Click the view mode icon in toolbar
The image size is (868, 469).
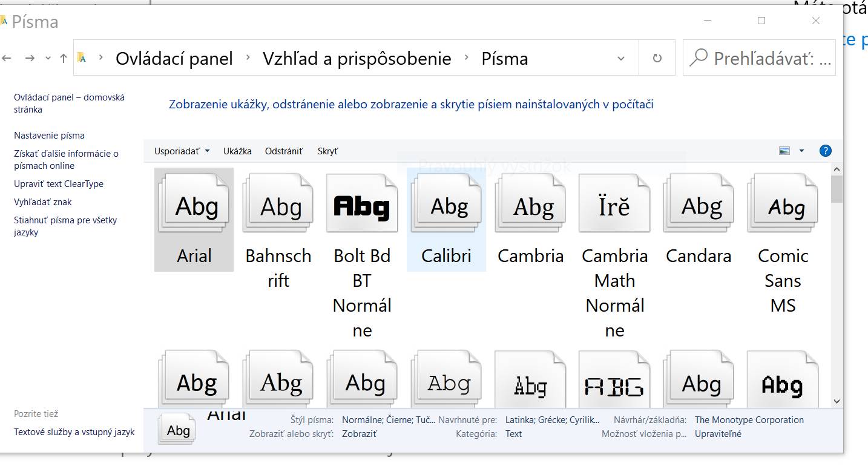pos(784,151)
